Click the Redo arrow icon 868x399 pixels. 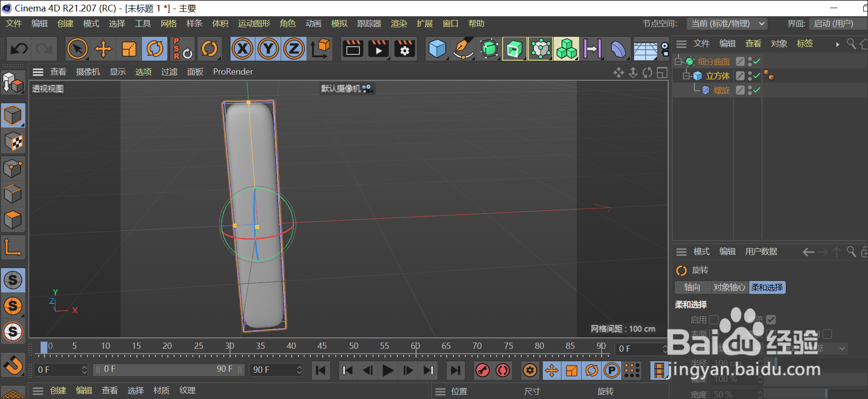click(x=44, y=49)
